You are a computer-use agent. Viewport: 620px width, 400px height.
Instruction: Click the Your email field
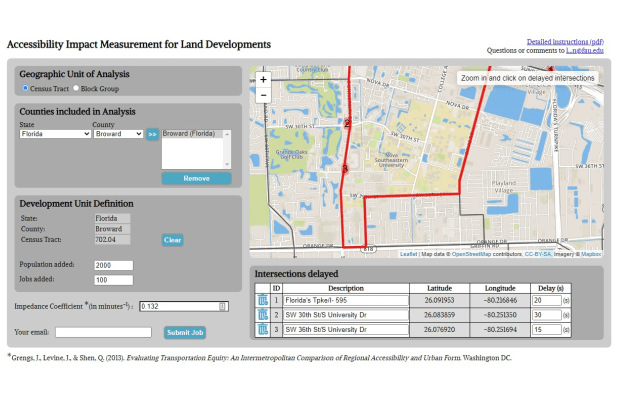click(x=103, y=332)
